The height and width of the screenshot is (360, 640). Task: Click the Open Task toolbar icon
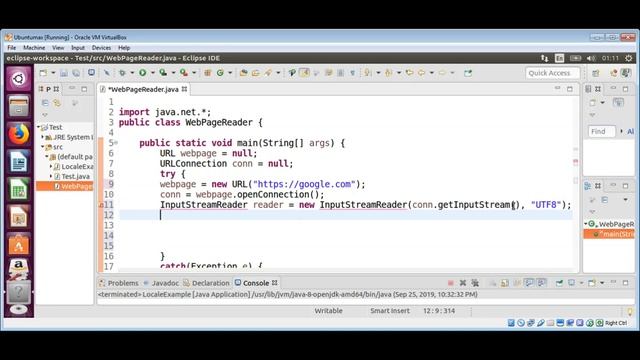(256, 73)
